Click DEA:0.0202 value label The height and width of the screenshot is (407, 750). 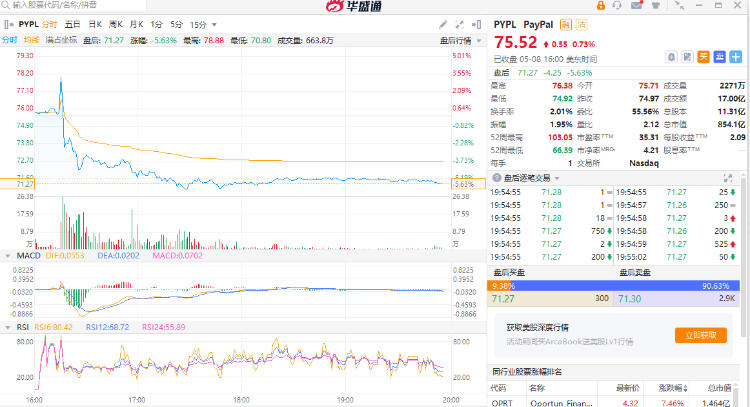118,256
